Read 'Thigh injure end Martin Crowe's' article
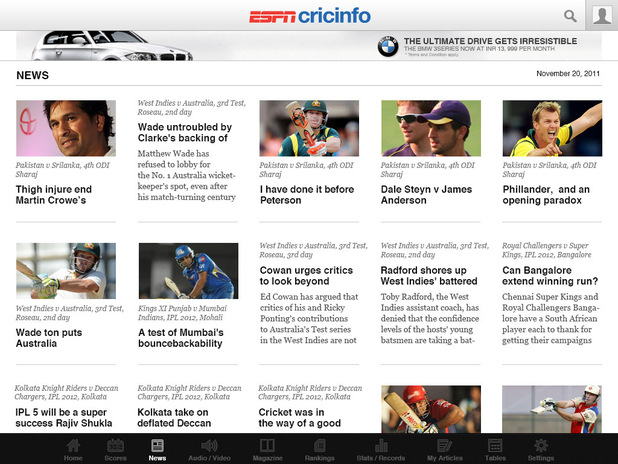Image resolution: width=618 pixels, height=464 pixels. coord(54,195)
